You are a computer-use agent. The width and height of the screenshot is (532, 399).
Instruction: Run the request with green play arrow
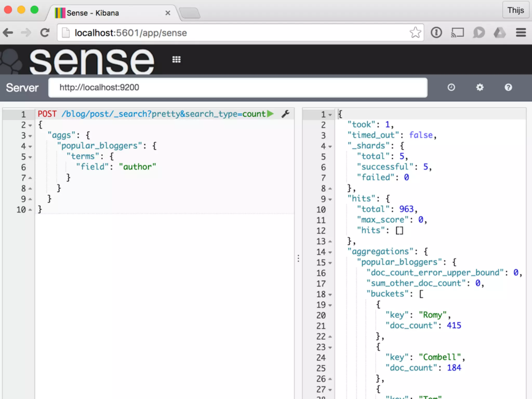270,114
